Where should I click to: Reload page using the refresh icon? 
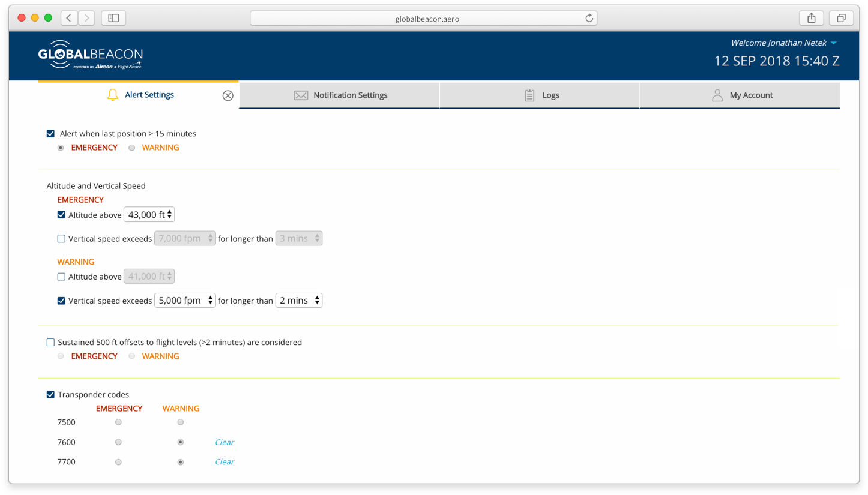coord(589,19)
